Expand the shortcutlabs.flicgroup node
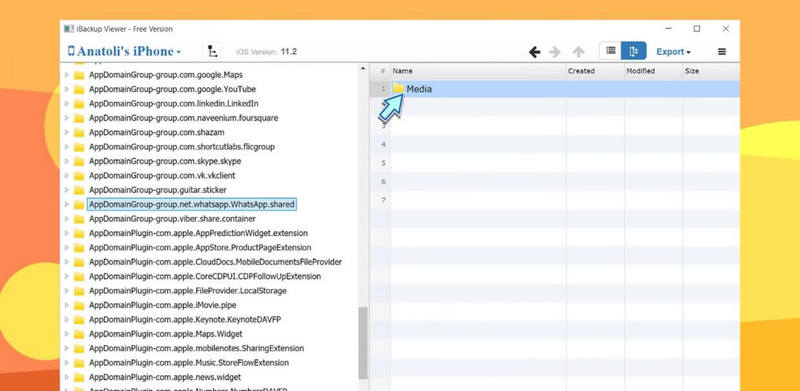This screenshot has width=800, height=391. coord(66,147)
